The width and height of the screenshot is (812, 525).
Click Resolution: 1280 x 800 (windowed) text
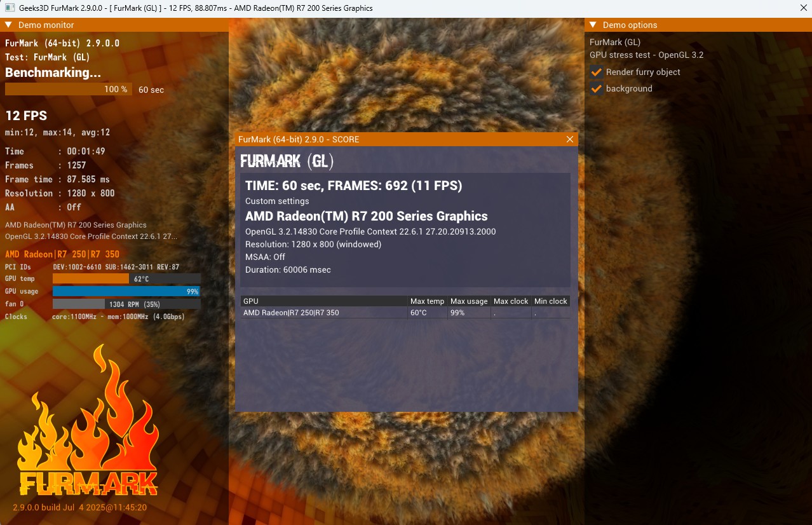tap(313, 245)
